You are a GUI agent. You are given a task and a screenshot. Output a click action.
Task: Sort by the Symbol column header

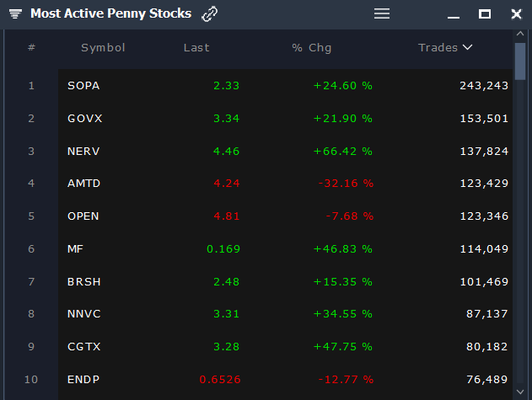pyautogui.click(x=103, y=47)
